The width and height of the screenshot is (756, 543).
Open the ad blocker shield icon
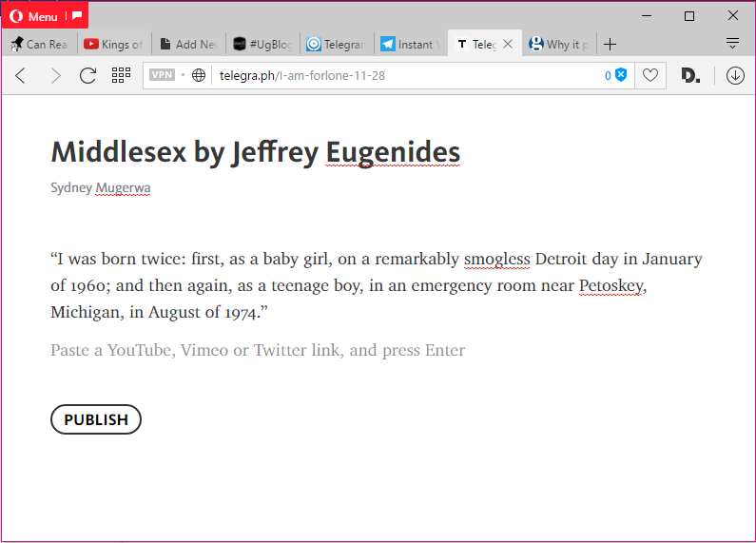pos(621,75)
